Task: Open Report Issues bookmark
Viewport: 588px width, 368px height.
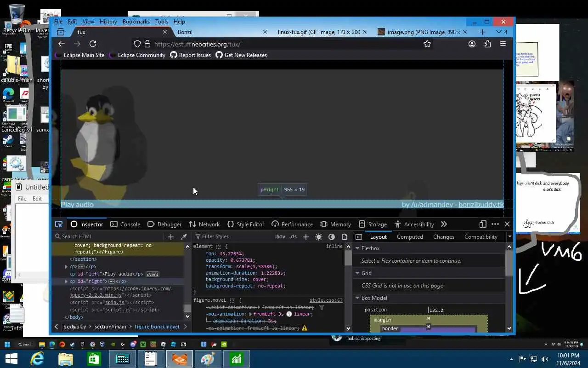Action: pyautogui.click(x=190, y=55)
